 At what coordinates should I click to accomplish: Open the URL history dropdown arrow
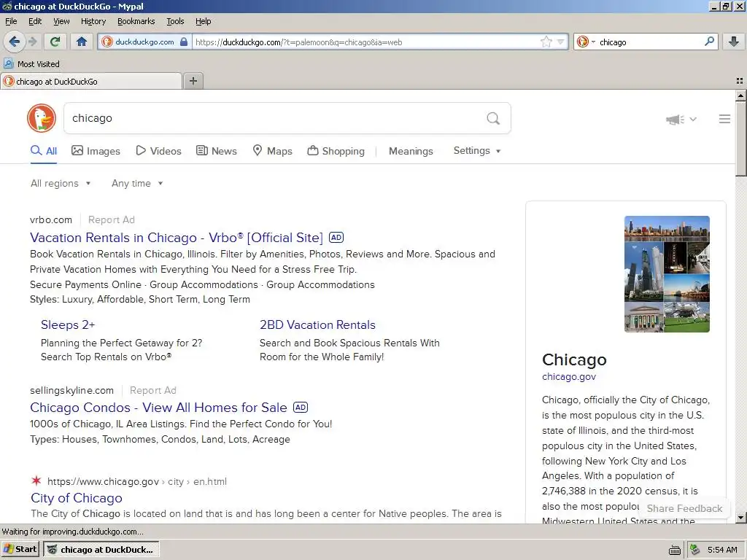tap(560, 42)
